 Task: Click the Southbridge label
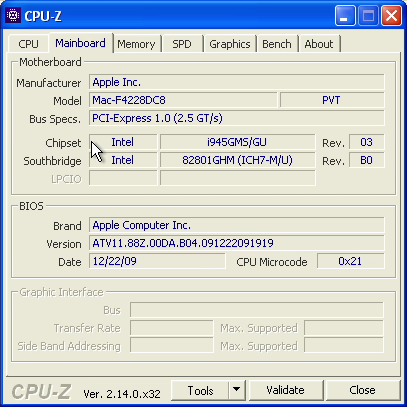click(52, 161)
